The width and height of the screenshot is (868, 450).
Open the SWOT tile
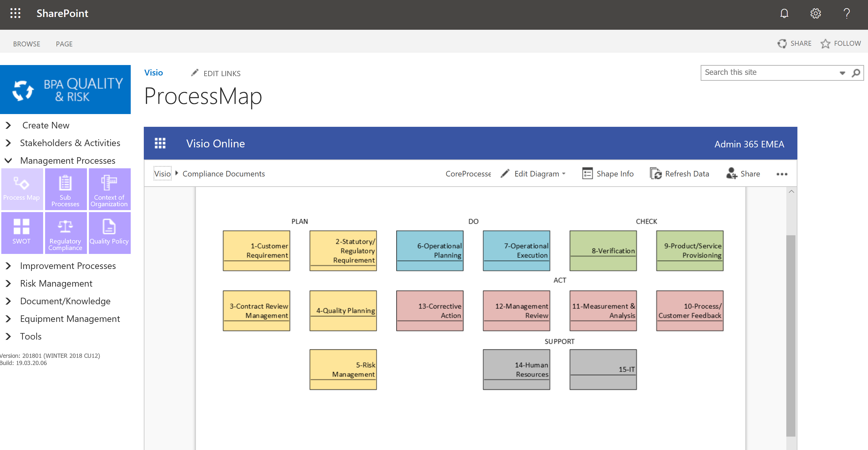pyautogui.click(x=22, y=233)
